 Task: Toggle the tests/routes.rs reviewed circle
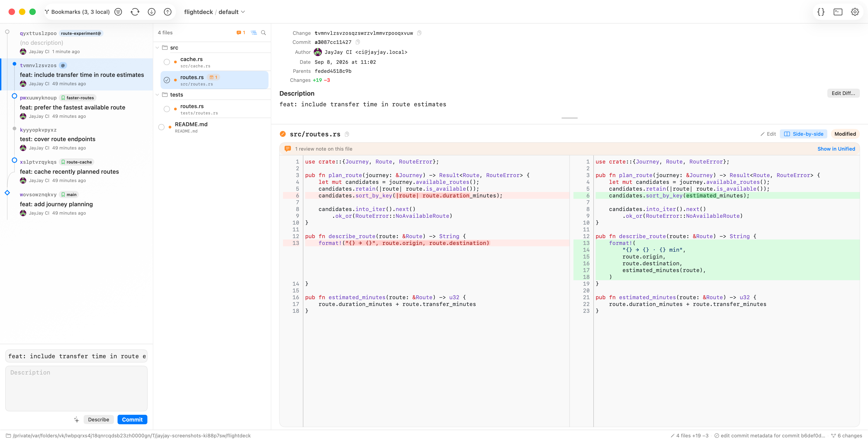tap(167, 109)
